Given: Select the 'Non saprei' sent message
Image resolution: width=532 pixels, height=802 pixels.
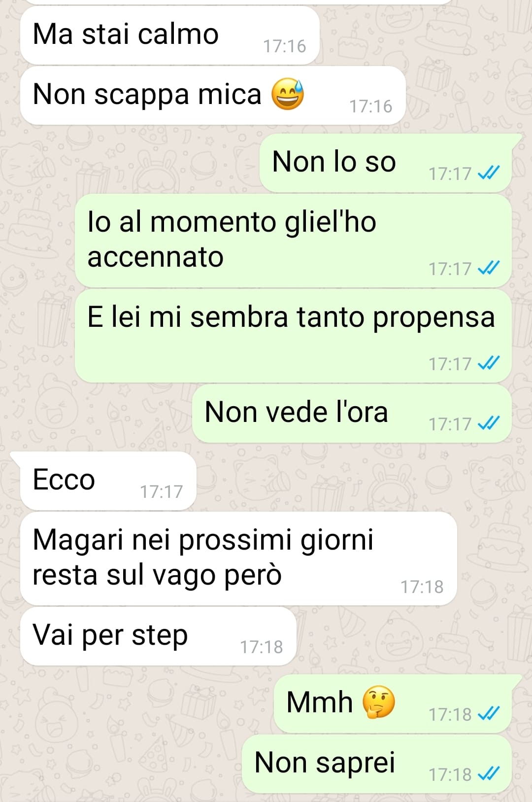Looking at the screenshot, I should tap(377, 764).
